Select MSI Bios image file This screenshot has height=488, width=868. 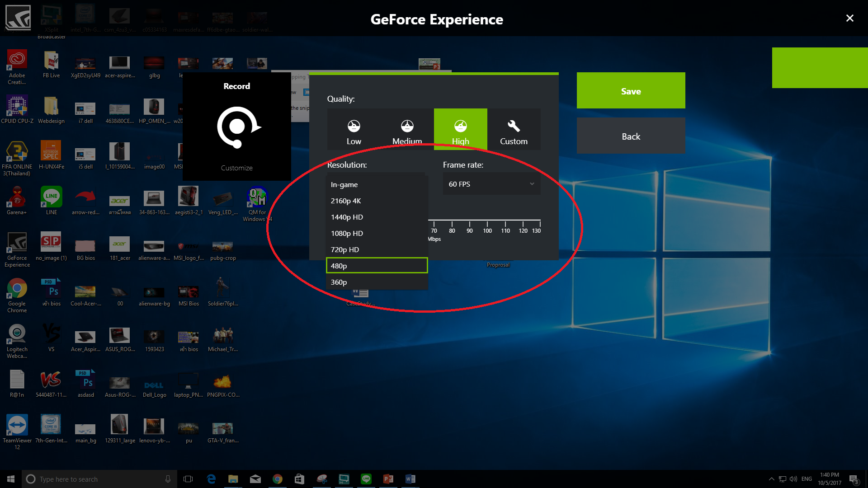(189, 296)
